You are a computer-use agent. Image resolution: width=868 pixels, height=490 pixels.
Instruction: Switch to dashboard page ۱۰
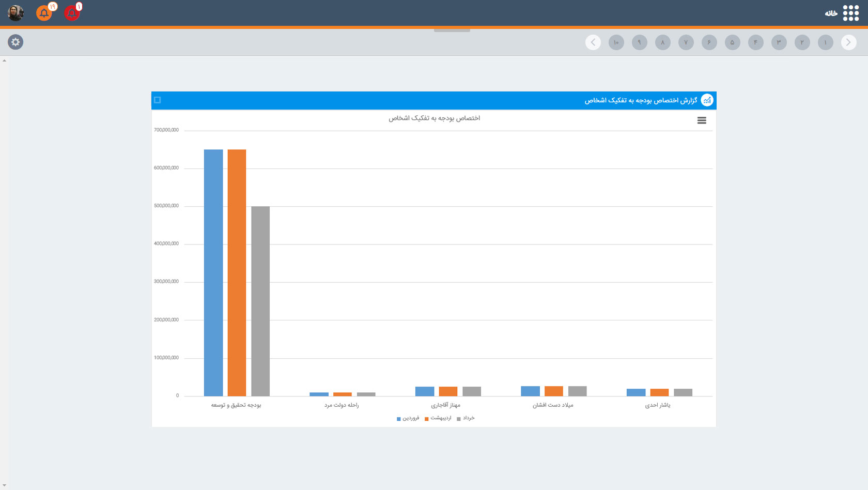click(616, 42)
